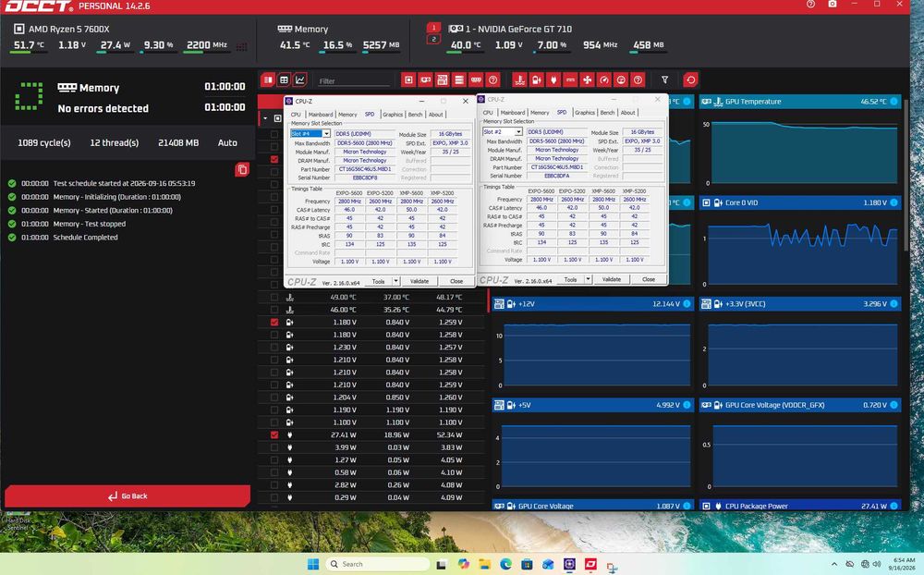Viewport: 924px width, 575px height.
Task: Click the red Go Back button
Action: (x=128, y=496)
